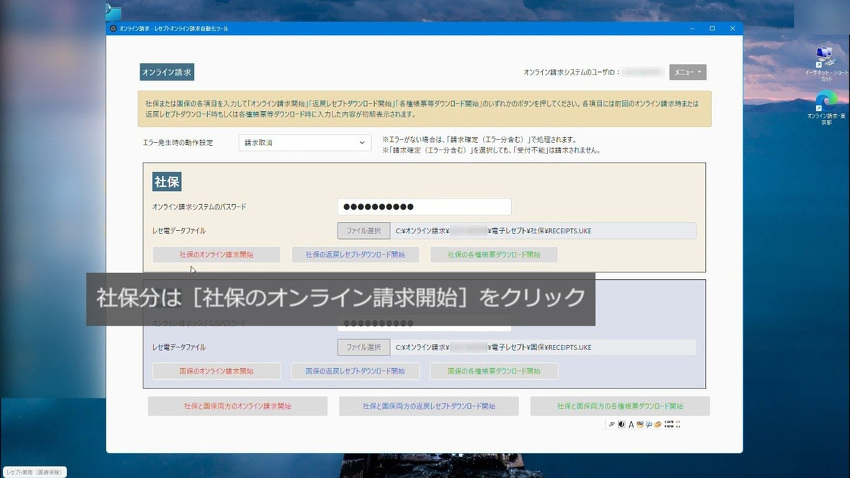Click ファイル選択 in the 国保 section
Screen dimensions: 850x478
click(363, 348)
